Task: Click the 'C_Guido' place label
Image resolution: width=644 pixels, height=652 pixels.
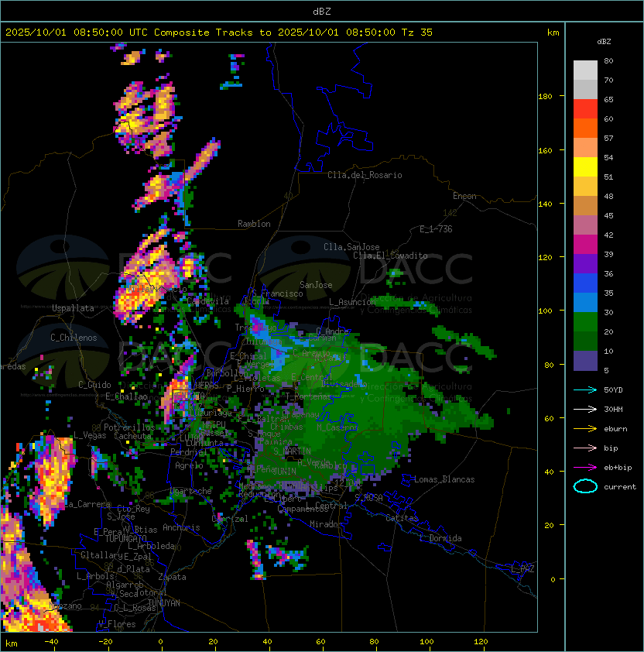Action: tap(94, 385)
